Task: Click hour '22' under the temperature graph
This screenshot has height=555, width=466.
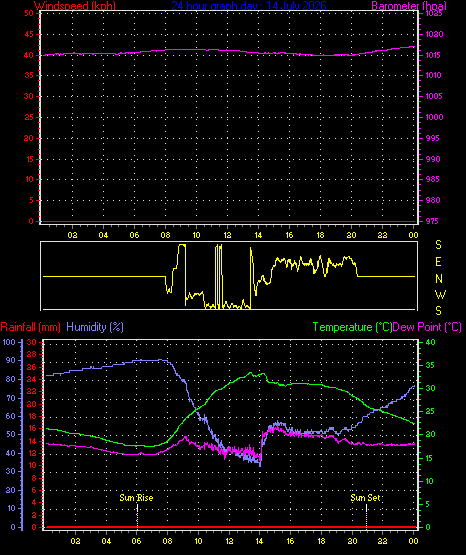Action: 382,541
